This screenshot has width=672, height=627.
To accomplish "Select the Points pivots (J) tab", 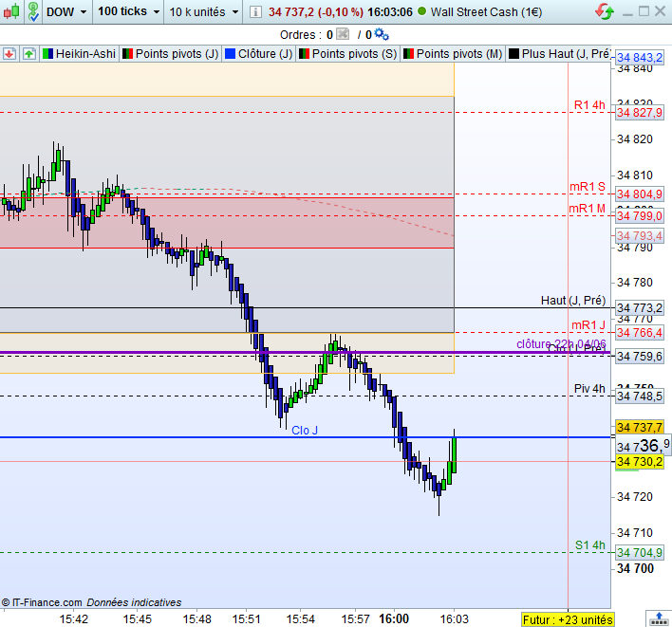I will click(x=171, y=53).
